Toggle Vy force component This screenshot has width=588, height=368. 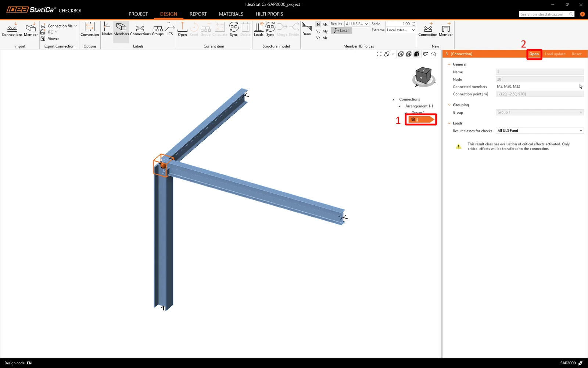(x=318, y=31)
